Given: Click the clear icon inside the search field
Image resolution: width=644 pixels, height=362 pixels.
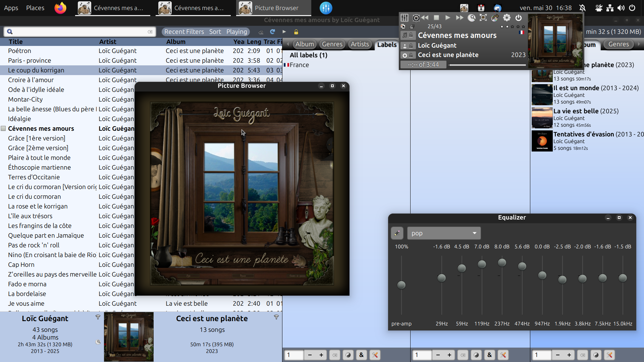Looking at the screenshot, I should click(x=150, y=32).
